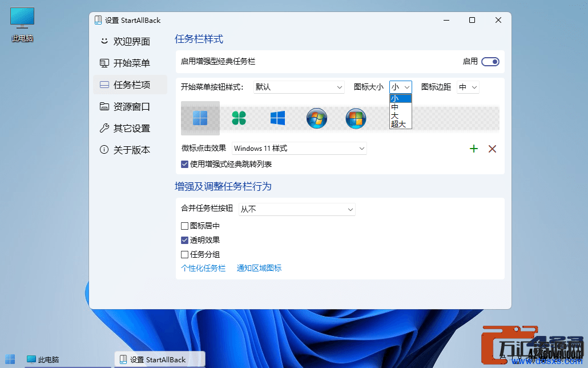Open the 个性化任务栏 link

coord(203,268)
